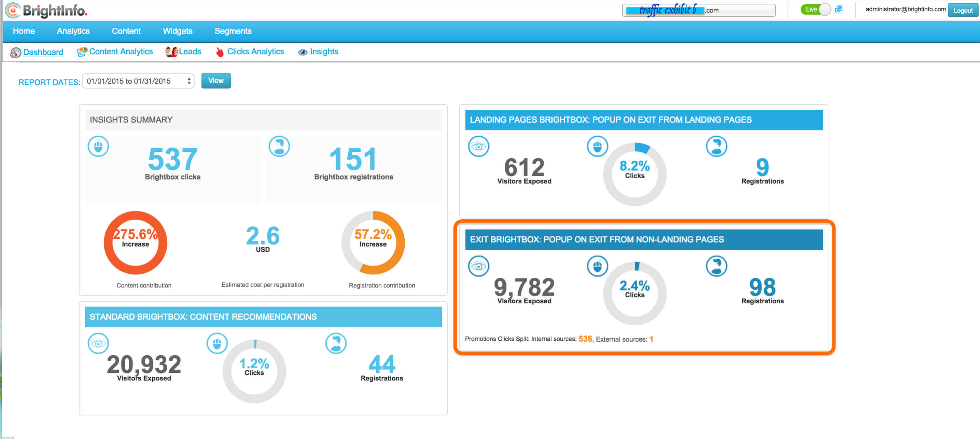Click the 2.6 USD cost value
This screenshot has height=439, width=980.
tap(263, 236)
